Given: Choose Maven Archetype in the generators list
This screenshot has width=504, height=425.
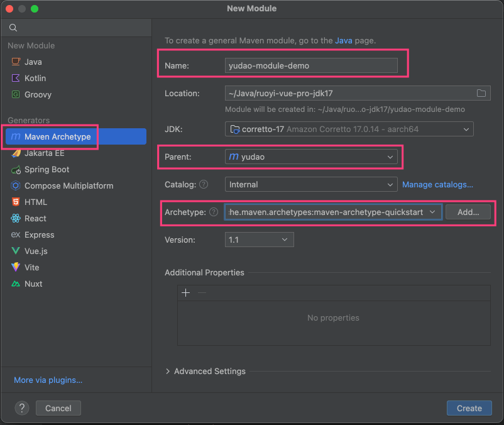Looking at the screenshot, I should [x=57, y=136].
